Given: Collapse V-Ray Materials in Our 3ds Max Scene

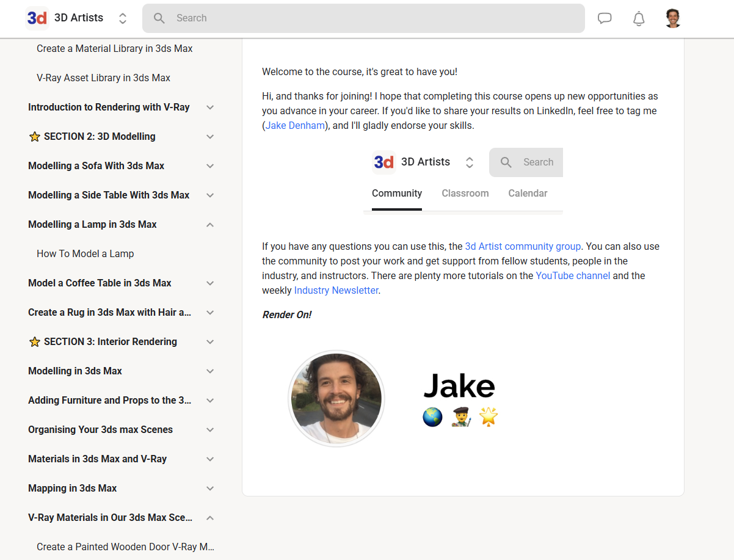Looking at the screenshot, I should [210, 518].
